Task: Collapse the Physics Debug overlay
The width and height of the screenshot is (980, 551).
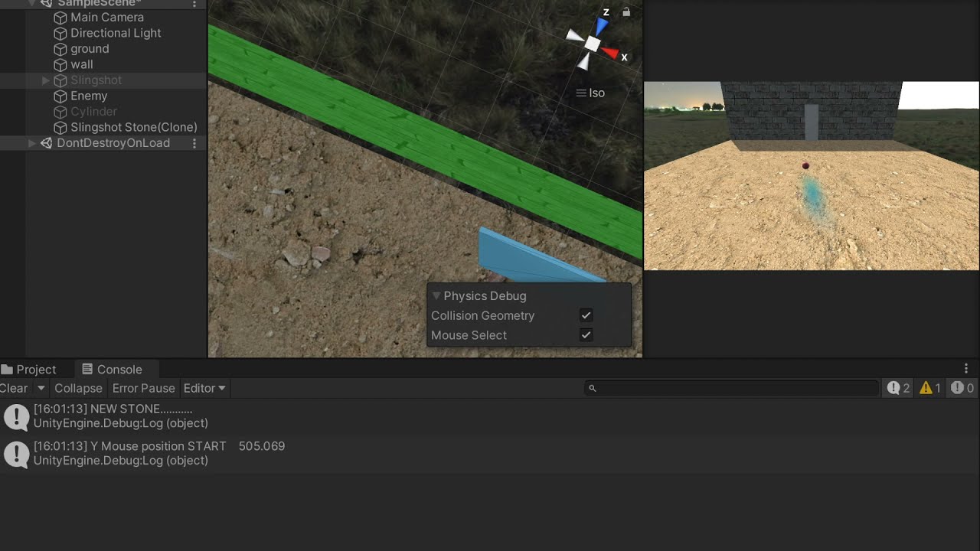Action: point(436,296)
